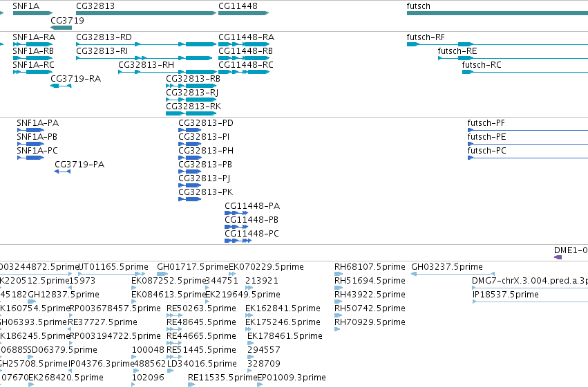Click EST GH03237.5prime

pyautogui.click(x=453, y=274)
